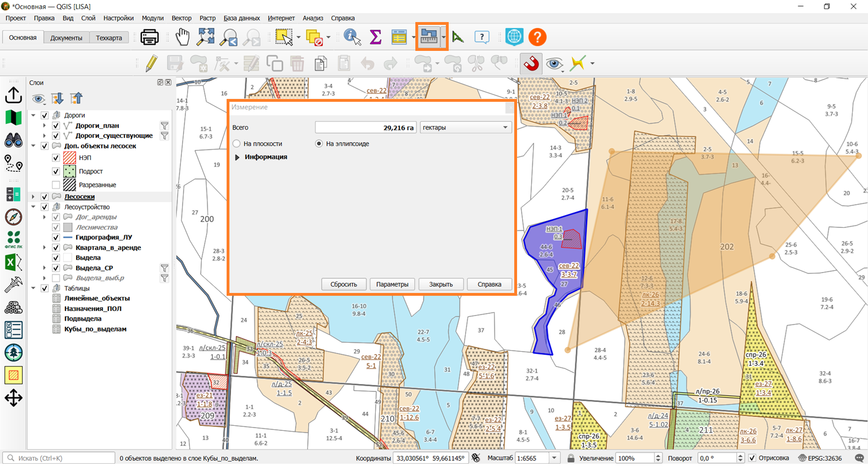
Task: Activate the Identify Features info tool
Action: coord(352,37)
